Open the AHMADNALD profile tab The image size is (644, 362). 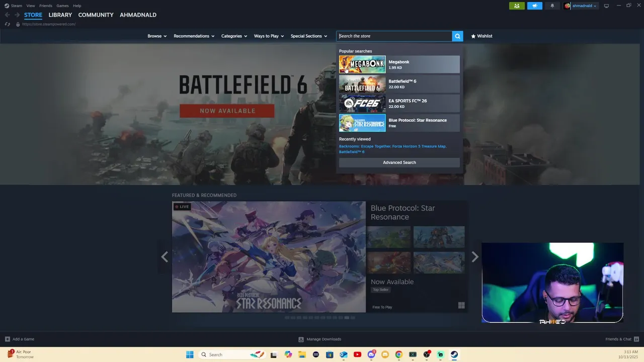(138, 15)
